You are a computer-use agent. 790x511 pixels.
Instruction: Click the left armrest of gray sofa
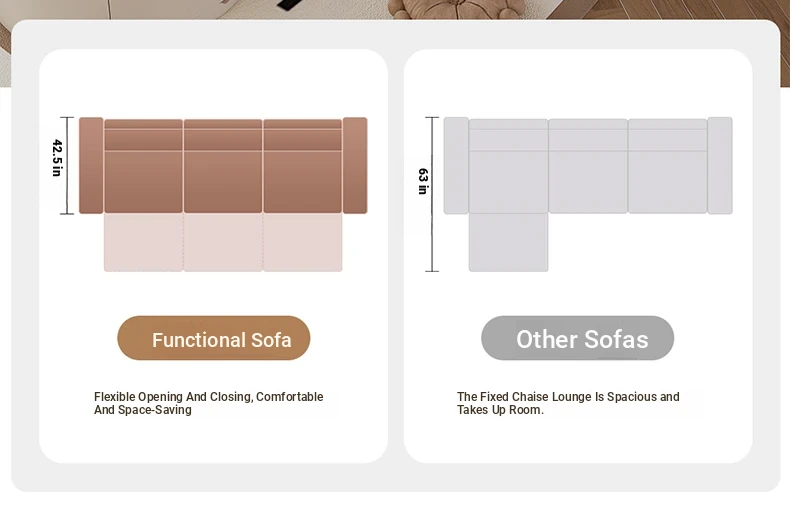point(456,165)
